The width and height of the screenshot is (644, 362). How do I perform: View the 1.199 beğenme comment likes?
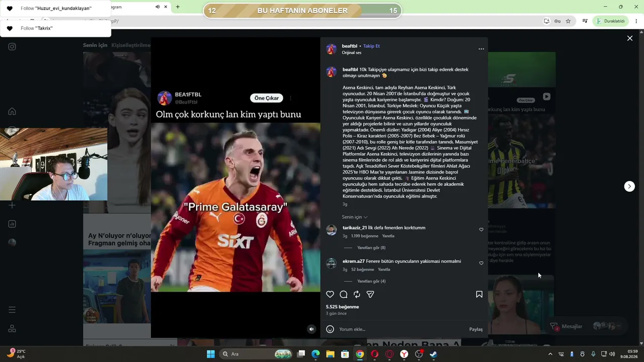tap(365, 236)
